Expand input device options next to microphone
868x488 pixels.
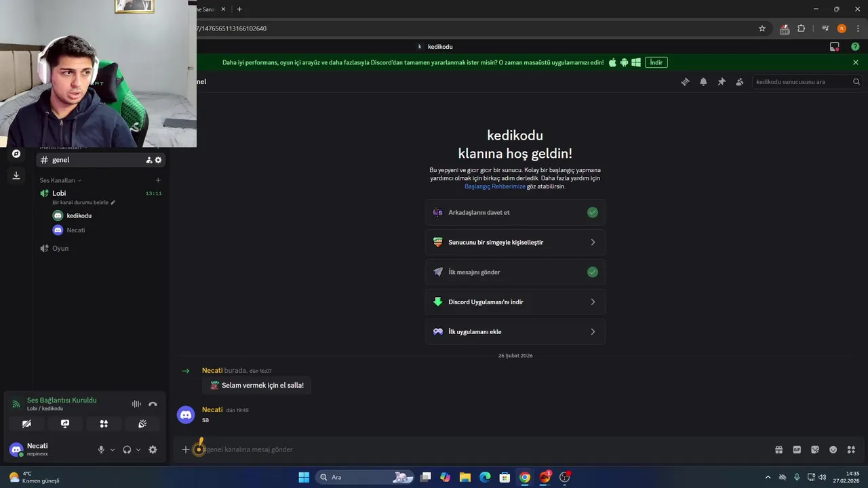(113, 449)
